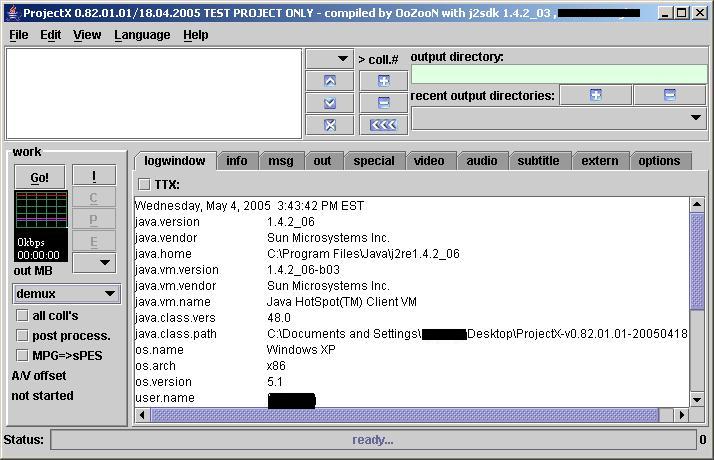Switch to the audio tab
This screenshot has height=460, width=714.
pyautogui.click(x=482, y=161)
